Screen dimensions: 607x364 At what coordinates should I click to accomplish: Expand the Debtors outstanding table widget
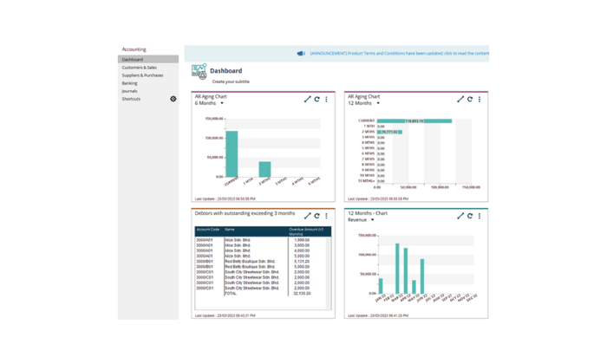pyautogui.click(x=307, y=216)
